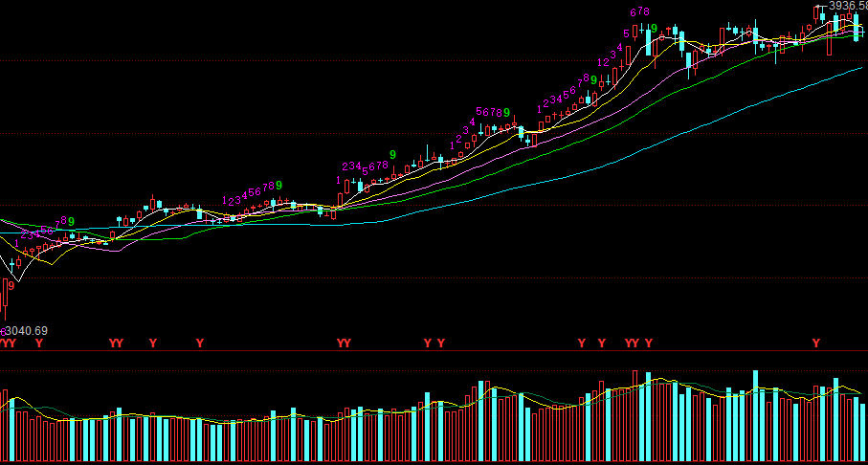This screenshot has height=465, width=868.
Task: Select the red 9 beside the lowest candle
Action: [11, 285]
